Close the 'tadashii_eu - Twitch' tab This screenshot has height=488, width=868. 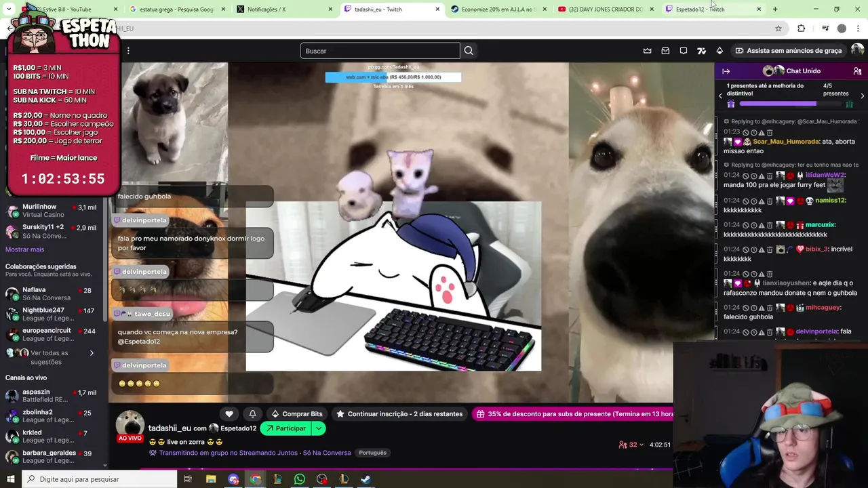tap(437, 9)
